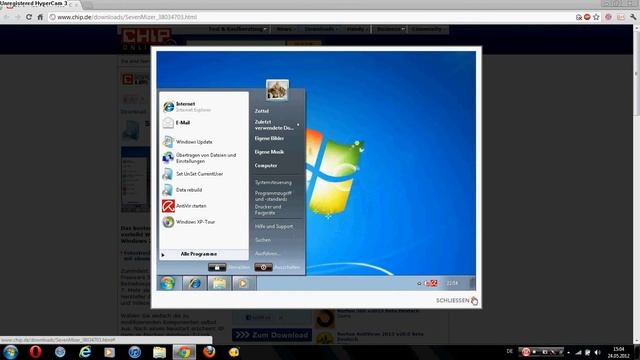The height and width of the screenshot is (360, 640).
Task: Show hidden tray icons arrow
Action: pos(569,353)
